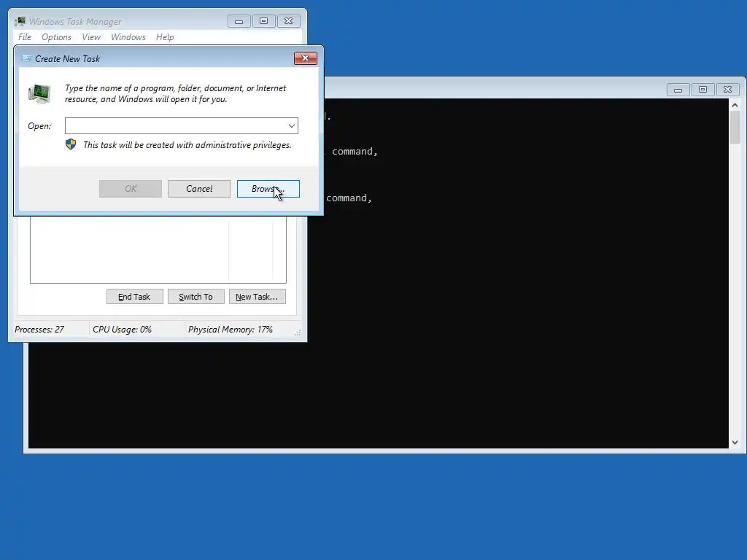Click command prompt scrollbar up arrow
747x560 pixels.
point(735,105)
